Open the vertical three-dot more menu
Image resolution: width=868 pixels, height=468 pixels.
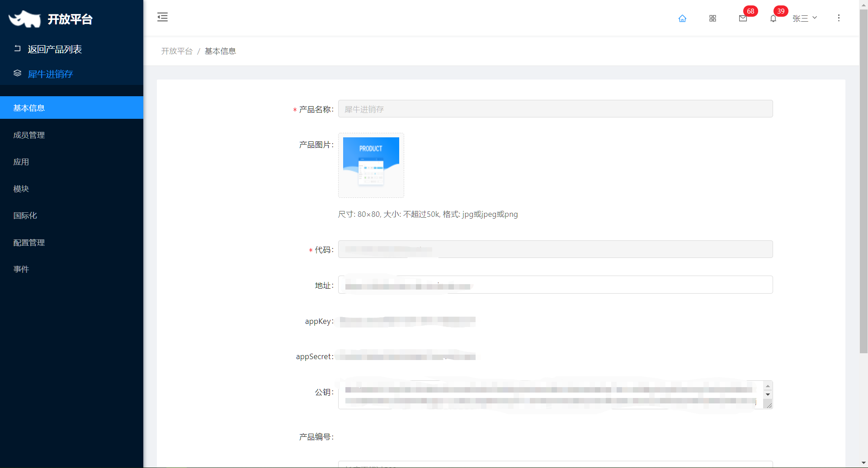[x=839, y=18]
